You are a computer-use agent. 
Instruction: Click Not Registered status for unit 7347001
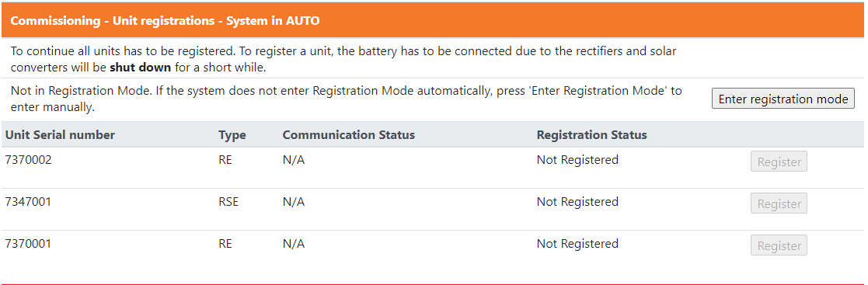point(577,202)
